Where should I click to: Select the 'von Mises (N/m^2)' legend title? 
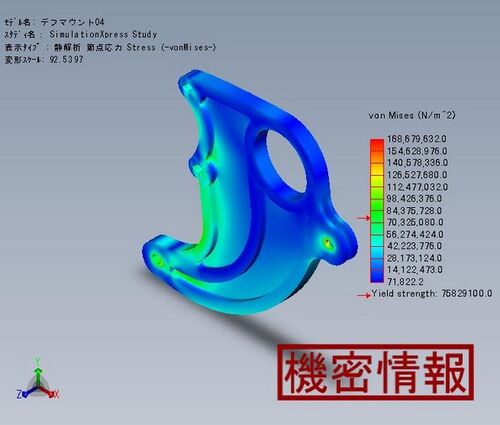pos(412,116)
